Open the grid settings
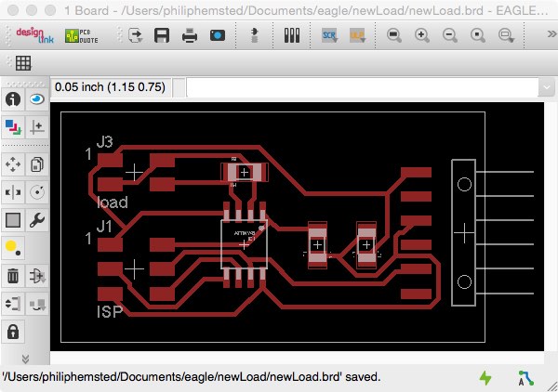The width and height of the screenshot is (558, 392). click(23, 63)
